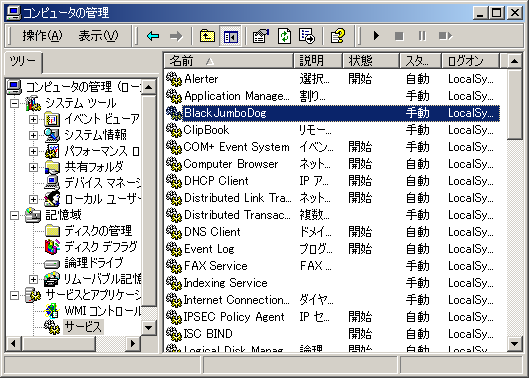This screenshot has width=529, height=378.
Task: Expand the パフォーマンス ログ node
Action: pos(33,151)
